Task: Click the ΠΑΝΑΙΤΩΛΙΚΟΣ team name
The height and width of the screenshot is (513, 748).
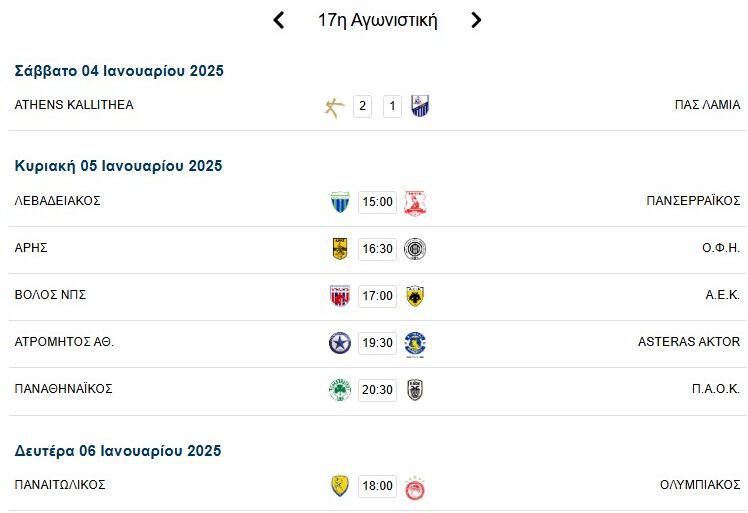Action: [x=60, y=485]
